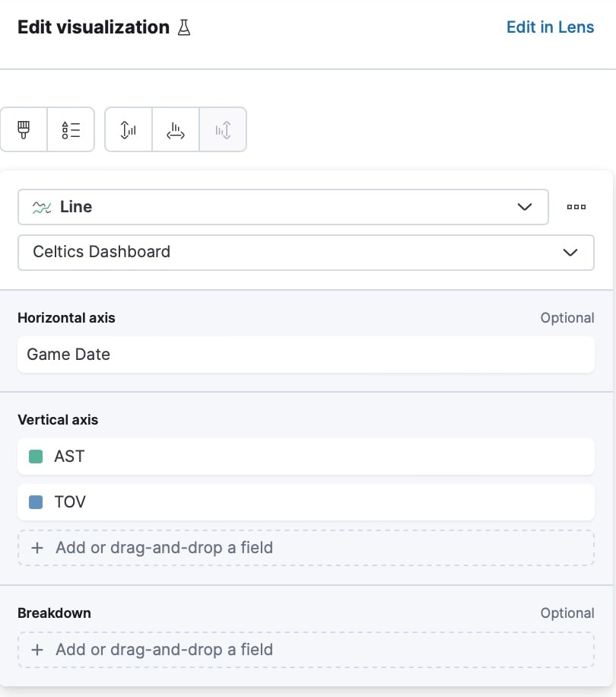Open bottom axis settings icon

tap(176, 129)
